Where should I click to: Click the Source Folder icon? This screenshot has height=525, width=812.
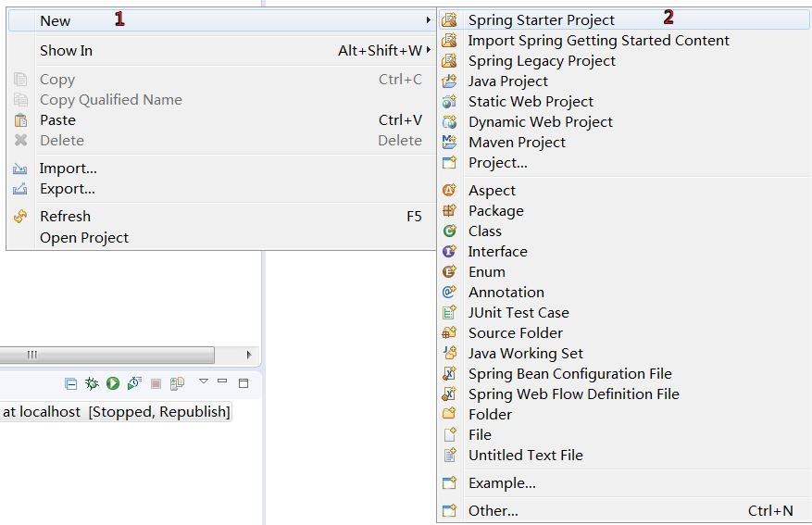[449, 332]
